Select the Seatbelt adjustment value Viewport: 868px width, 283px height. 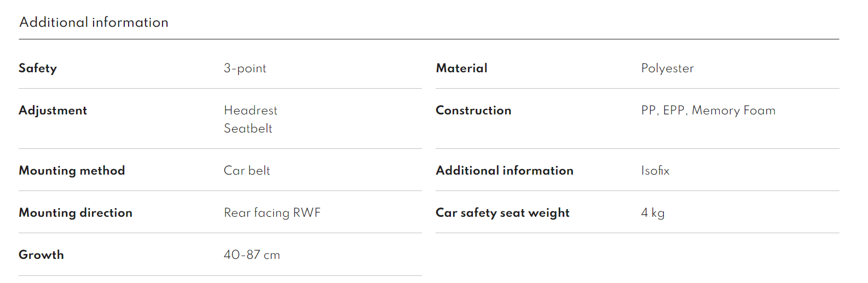pos(248,129)
